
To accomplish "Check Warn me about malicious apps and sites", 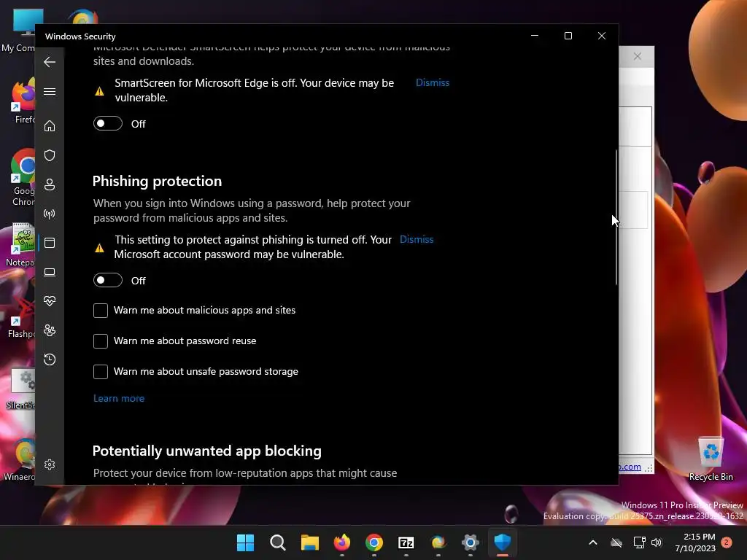I will pyautogui.click(x=101, y=311).
